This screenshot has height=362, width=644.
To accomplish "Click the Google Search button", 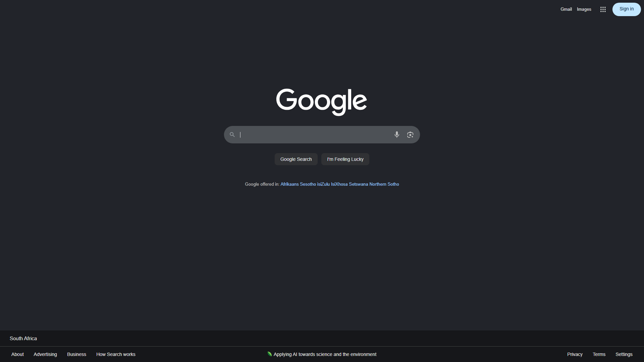I will 296,159.
